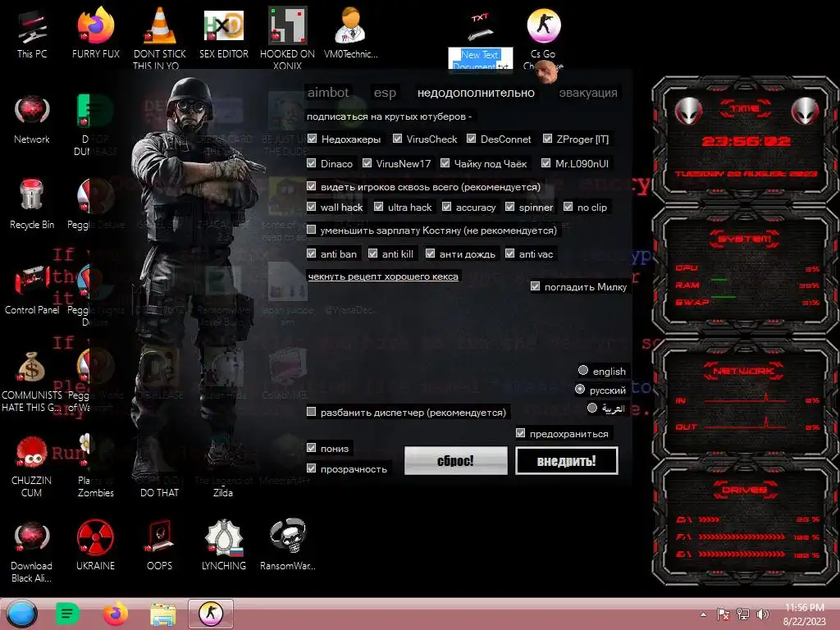This screenshot has height=630, width=840.
Task: Click the Start orb on taskbar
Action: pos(22,614)
